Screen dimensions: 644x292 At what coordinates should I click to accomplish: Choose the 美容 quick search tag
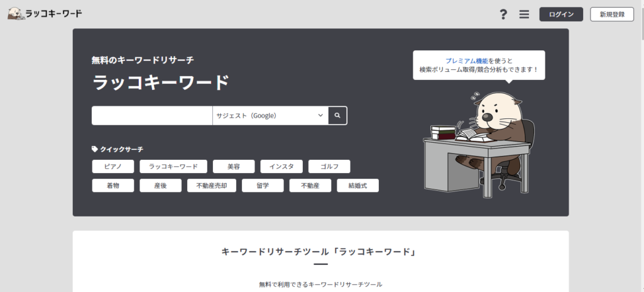[x=233, y=167]
